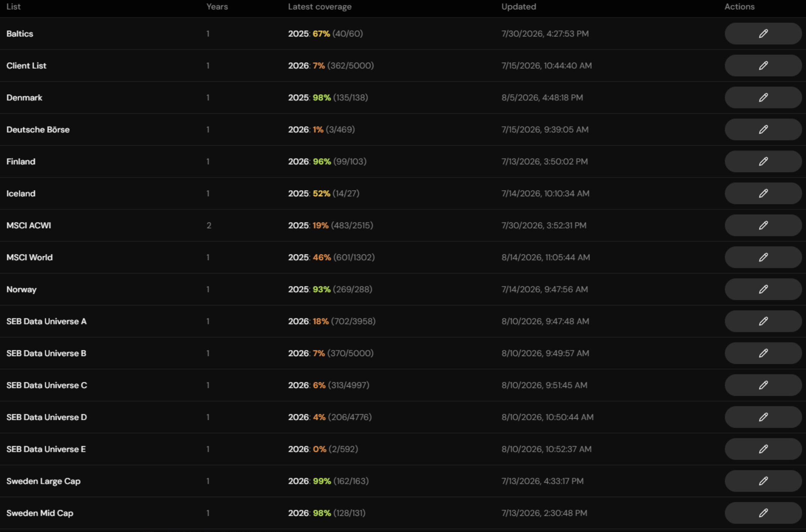Click the SEB Data Universe B name
Screen dimensions: 806x532
[x=46, y=353]
